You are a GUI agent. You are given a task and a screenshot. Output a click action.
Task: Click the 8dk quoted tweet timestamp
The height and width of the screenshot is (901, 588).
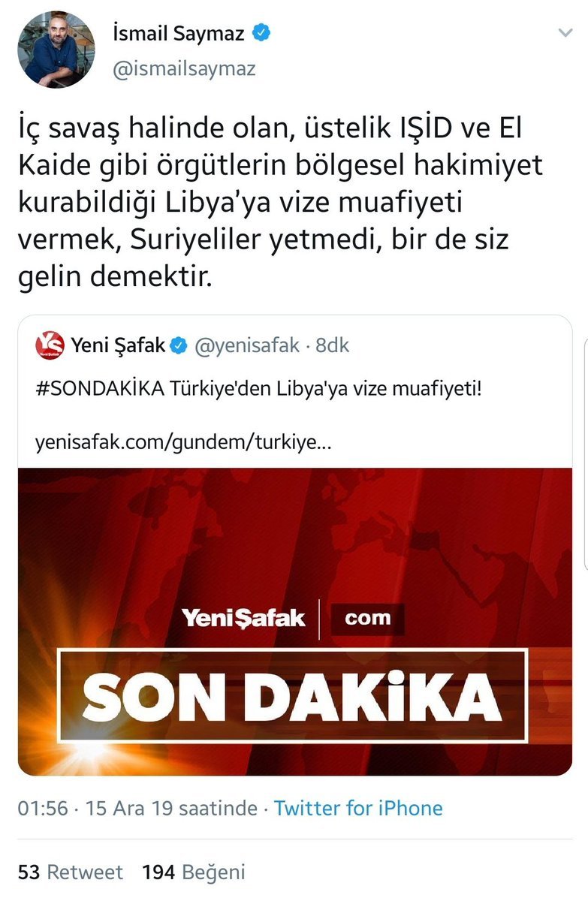pyautogui.click(x=331, y=345)
